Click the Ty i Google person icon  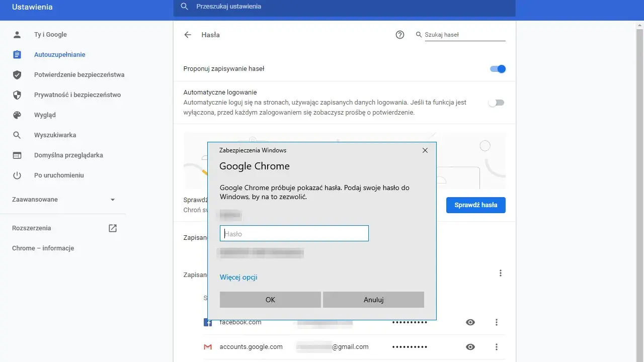coord(17,35)
